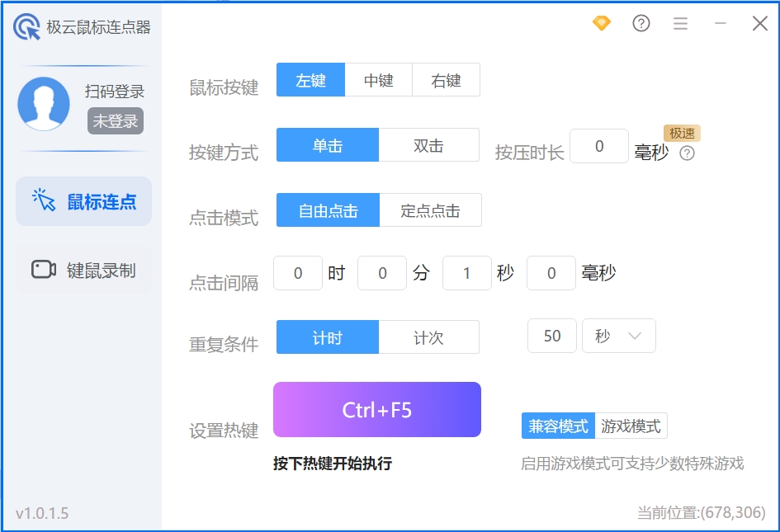Viewport: 780px width, 532px height.
Task: Focus the minutes interval field
Action: (382, 273)
